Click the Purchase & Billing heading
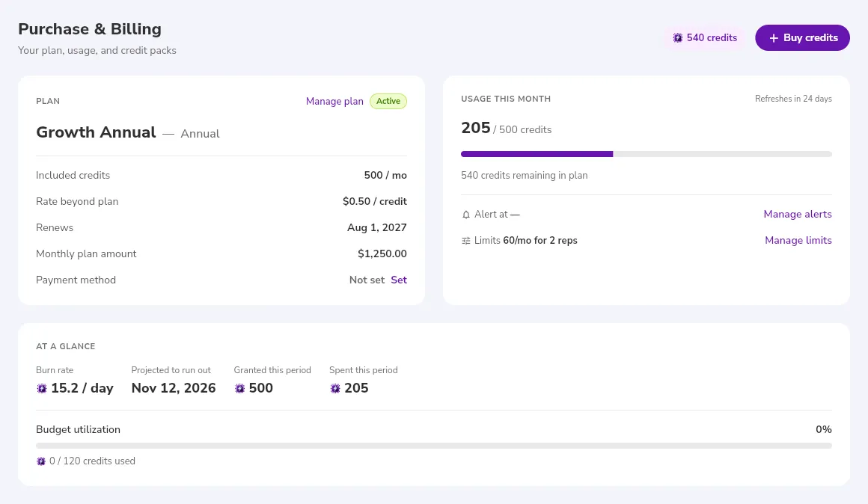 point(90,28)
